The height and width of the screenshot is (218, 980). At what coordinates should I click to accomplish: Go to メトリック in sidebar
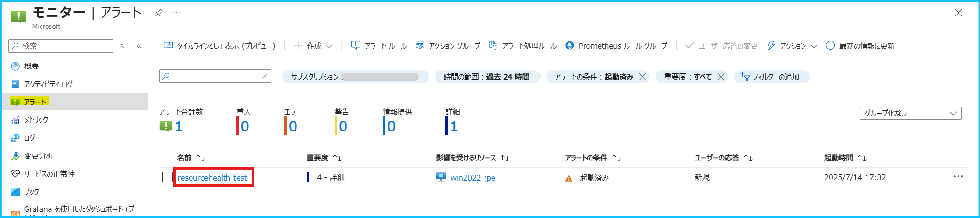click(x=36, y=120)
